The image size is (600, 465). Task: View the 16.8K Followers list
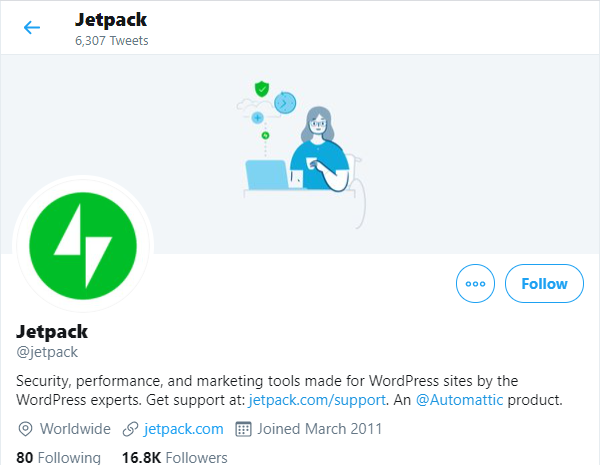174,458
